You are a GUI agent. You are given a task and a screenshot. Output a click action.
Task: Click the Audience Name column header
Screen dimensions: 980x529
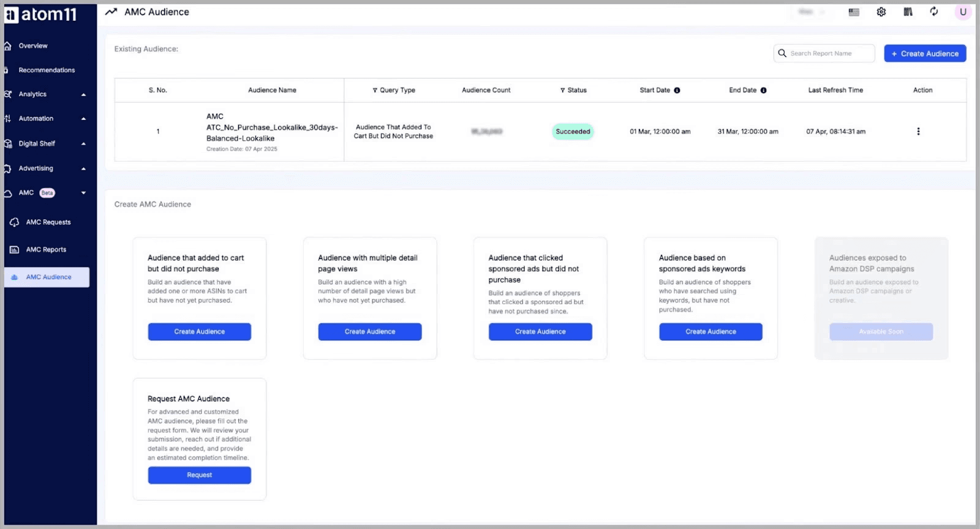point(272,90)
